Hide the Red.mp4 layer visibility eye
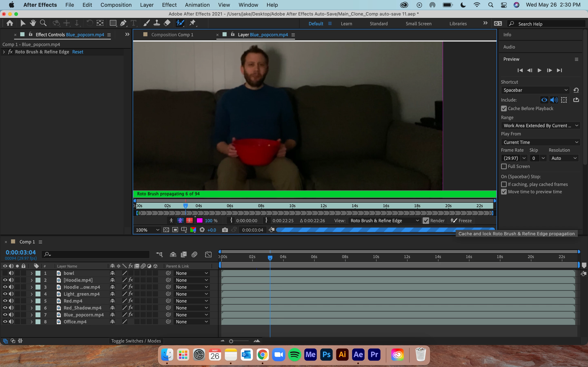 (x=5, y=301)
